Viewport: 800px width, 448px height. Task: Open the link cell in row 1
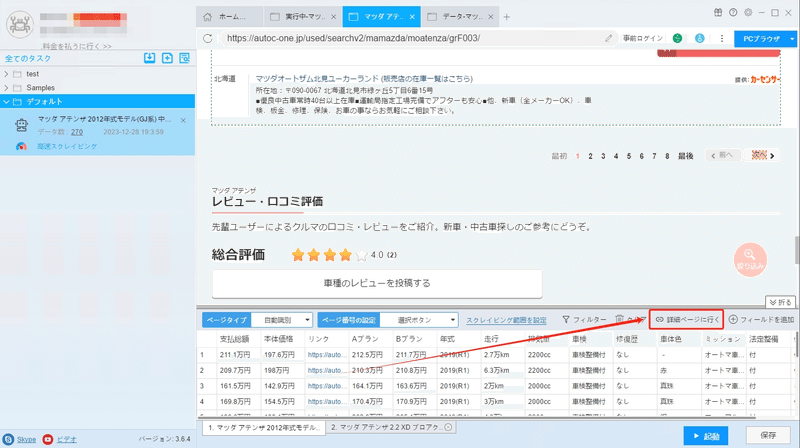(x=327, y=355)
